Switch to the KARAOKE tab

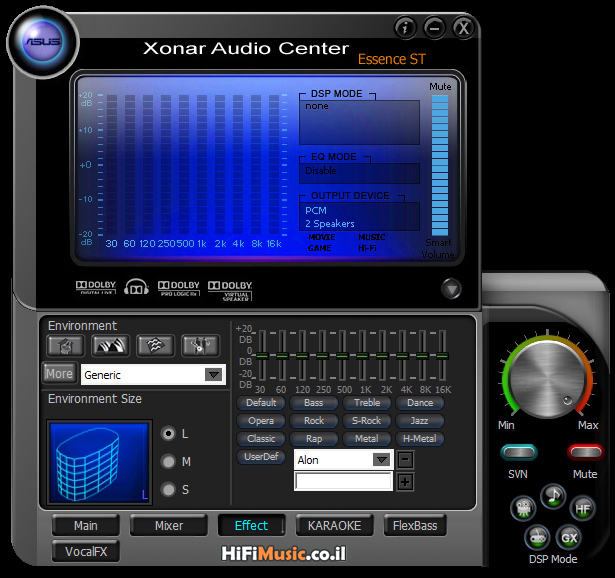[x=334, y=525]
